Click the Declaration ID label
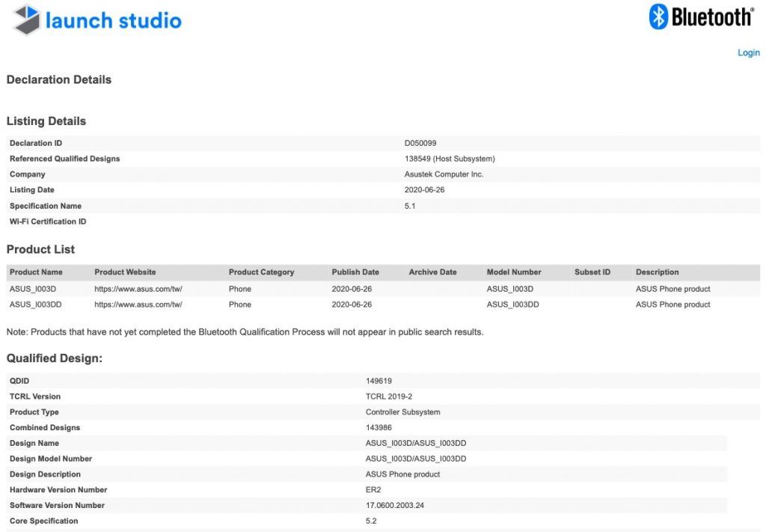 point(36,143)
